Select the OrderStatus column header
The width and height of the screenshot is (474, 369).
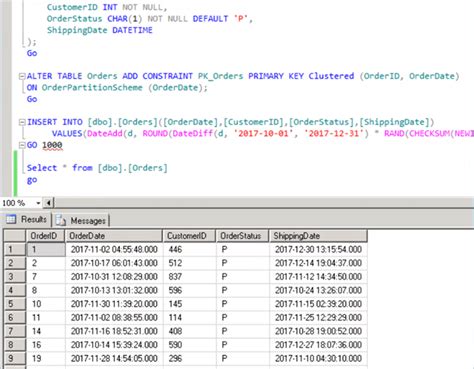click(x=242, y=236)
